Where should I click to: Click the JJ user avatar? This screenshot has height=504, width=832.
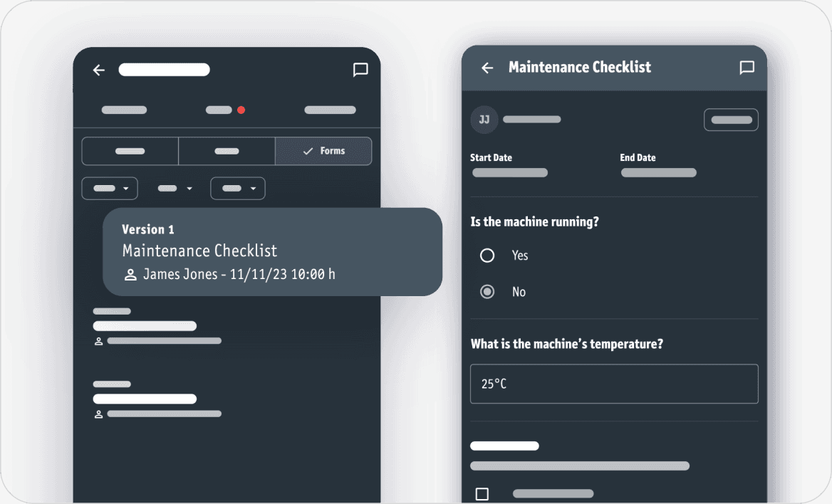coord(484,120)
